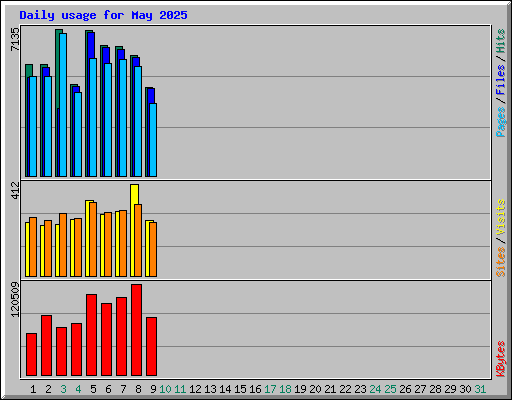Click green day 18 axis label
The height and width of the screenshot is (400, 512).
click(x=285, y=389)
